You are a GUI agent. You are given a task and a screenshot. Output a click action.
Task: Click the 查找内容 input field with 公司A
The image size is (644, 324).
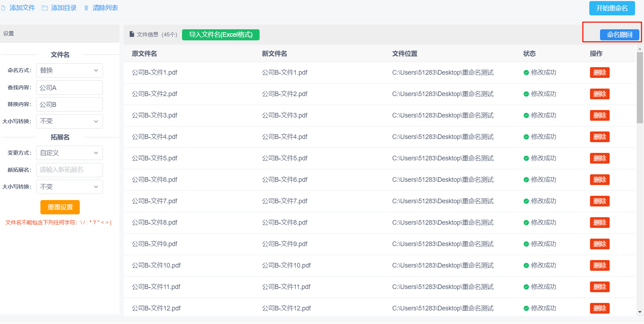pos(69,88)
